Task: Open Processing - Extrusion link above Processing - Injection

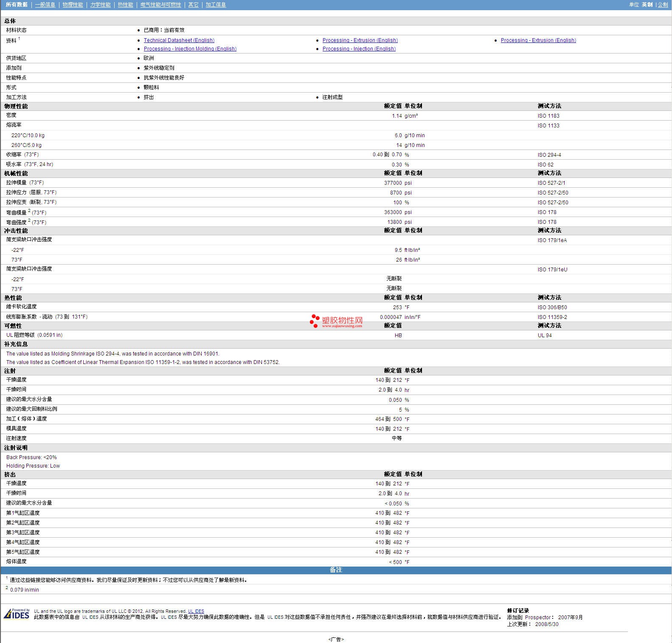Action: pyautogui.click(x=360, y=40)
